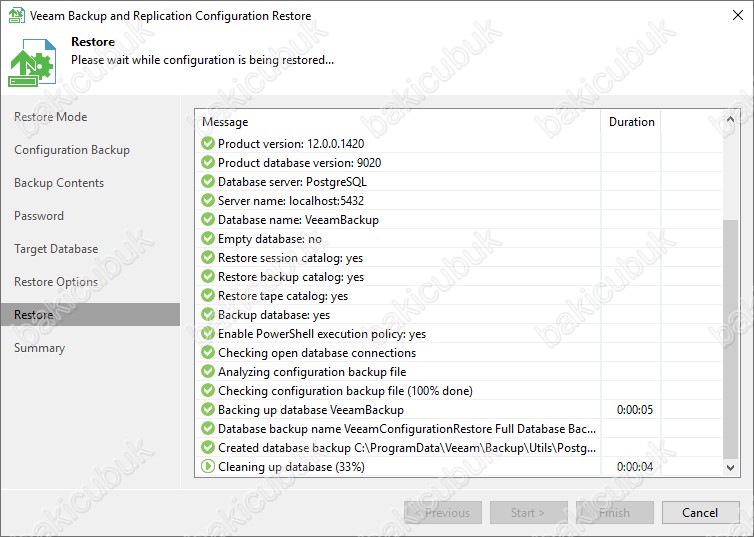Select 'Database backup name VeeamConfigurationRestore' row text
Screen dimensions: 754x537
coord(407,429)
